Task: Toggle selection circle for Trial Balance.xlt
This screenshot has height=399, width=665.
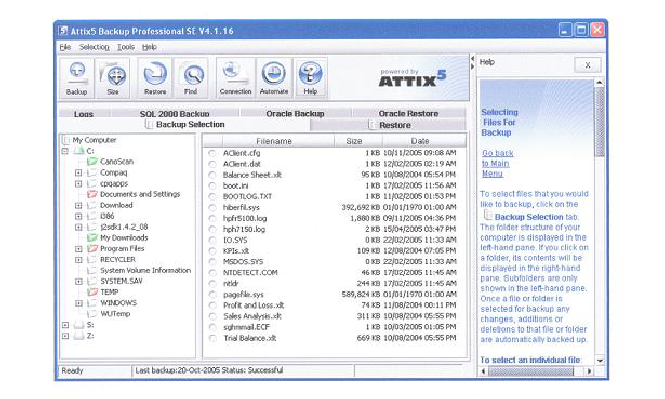Action: pos(212,338)
